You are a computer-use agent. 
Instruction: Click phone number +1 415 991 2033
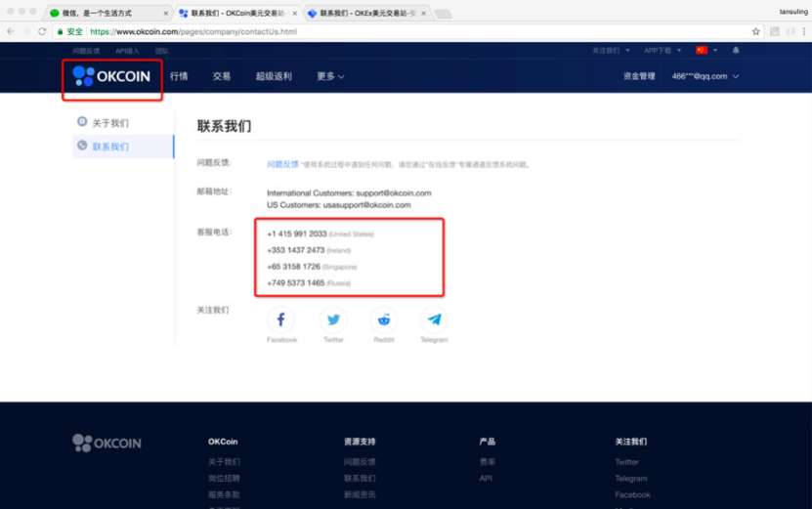coord(297,234)
